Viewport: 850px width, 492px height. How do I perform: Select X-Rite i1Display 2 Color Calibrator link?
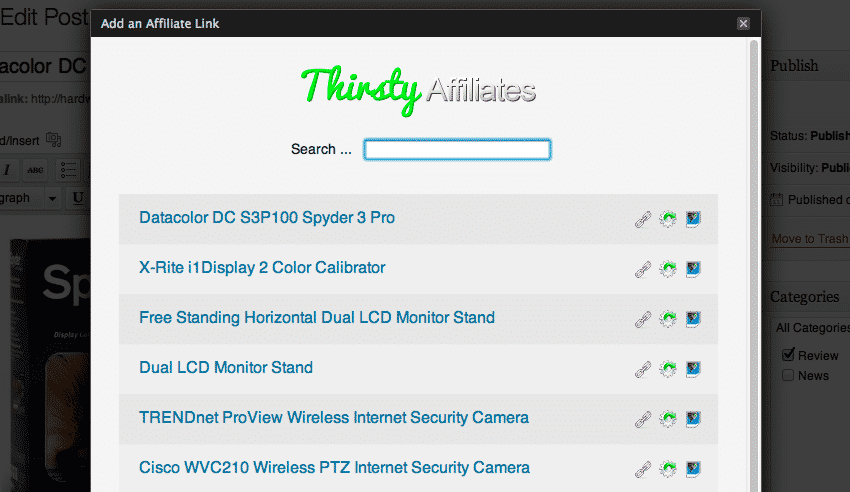(x=262, y=268)
